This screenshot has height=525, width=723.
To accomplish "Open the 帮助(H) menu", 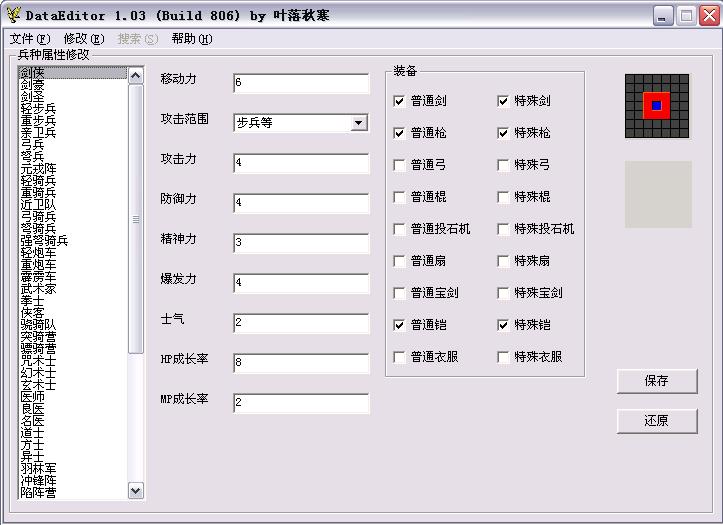I will [x=192, y=39].
